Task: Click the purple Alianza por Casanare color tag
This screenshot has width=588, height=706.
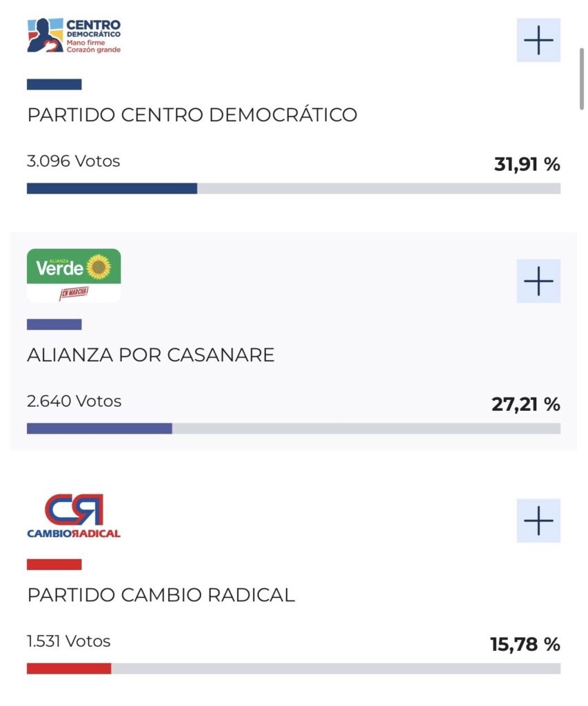Action: coord(54,324)
